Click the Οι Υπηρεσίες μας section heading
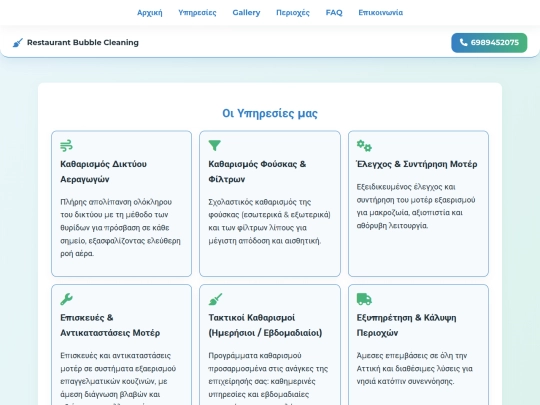The image size is (540, 405). (x=270, y=113)
